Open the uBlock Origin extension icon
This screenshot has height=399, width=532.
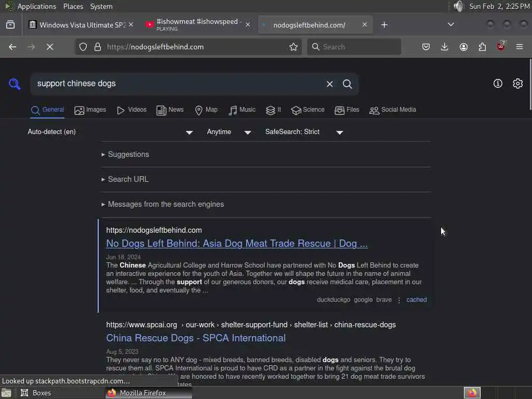501,46
